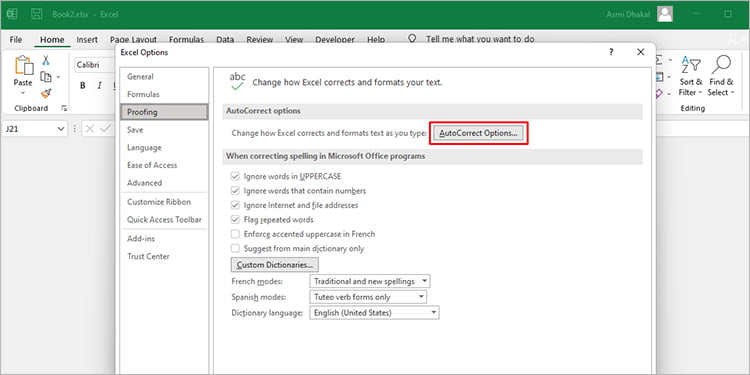
Task: Select Add-ins category in Excel Options
Action: coord(164,239)
